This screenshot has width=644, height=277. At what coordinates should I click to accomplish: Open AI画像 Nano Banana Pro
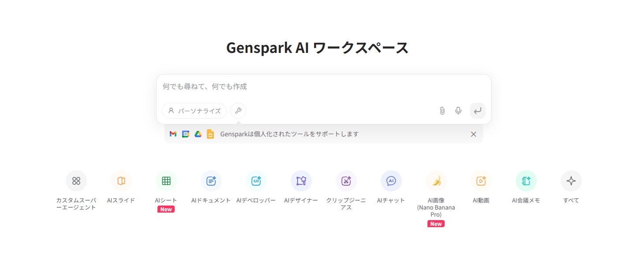436,181
